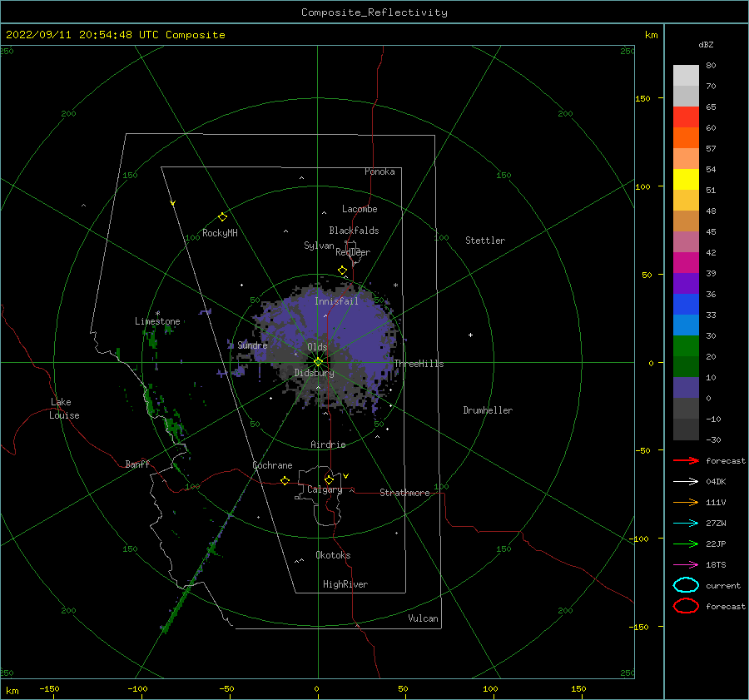Click the white plus marker east of ThreeHills
The image size is (749, 700).
[470, 335]
